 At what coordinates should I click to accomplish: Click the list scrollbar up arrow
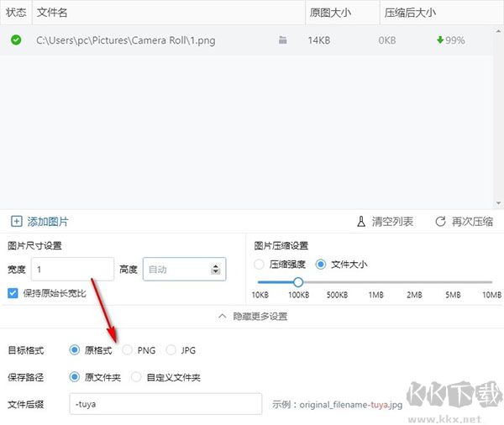point(498,31)
